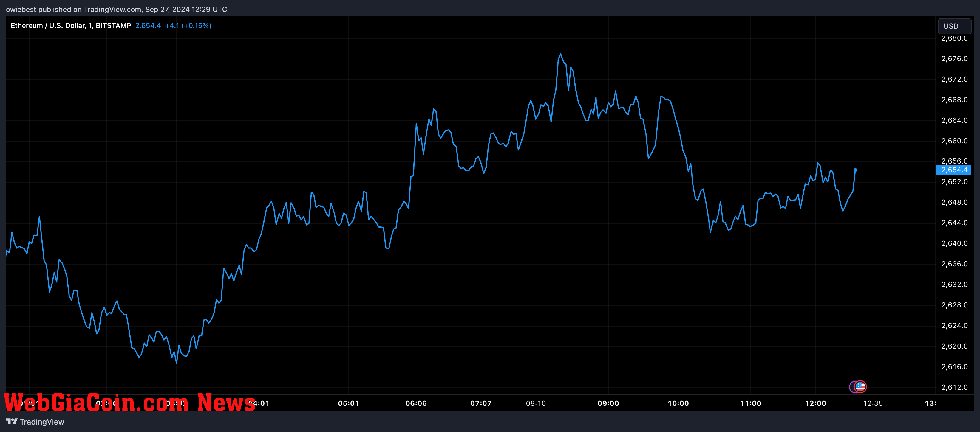
Task: Click the TradingView logo
Action: 35,422
